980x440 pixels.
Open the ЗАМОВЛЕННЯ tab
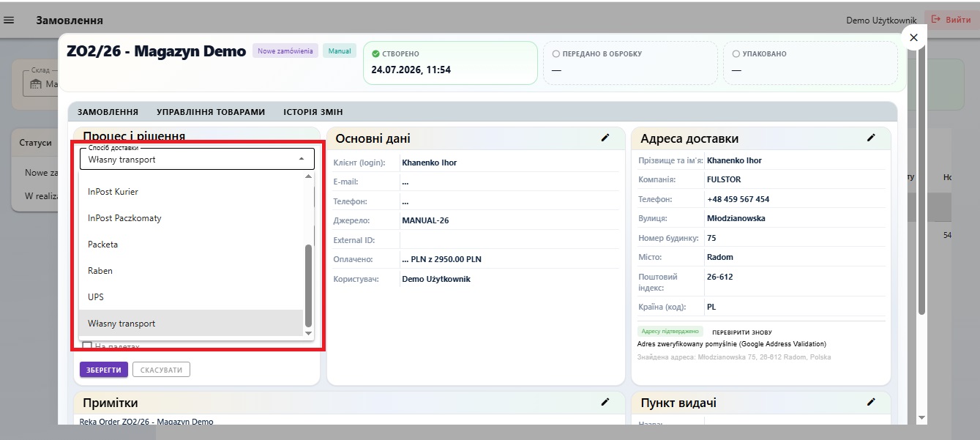tap(108, 112)
